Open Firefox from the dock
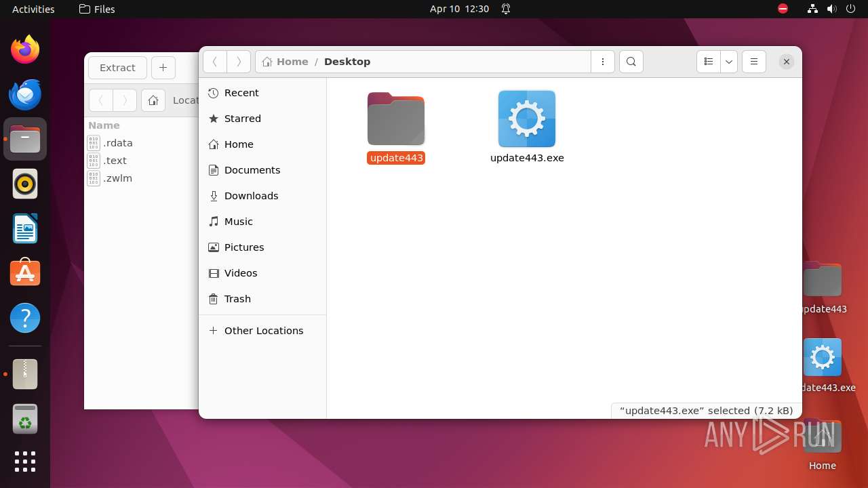Image resolution: width=868 pixels, height=488 pixels. (x=25, y=49)
